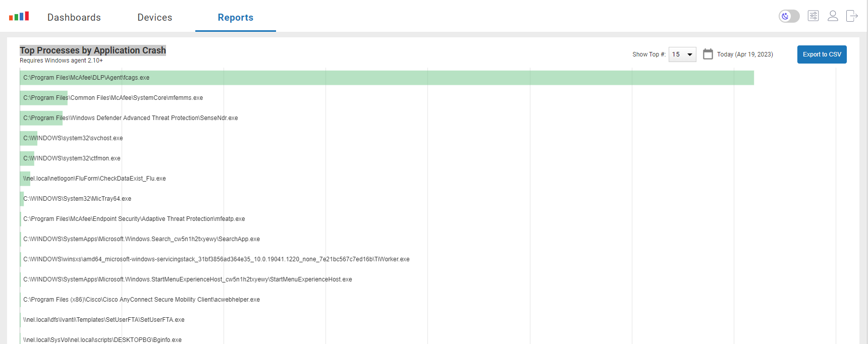Click the SearchApp.exe process row

pos(141,239)
